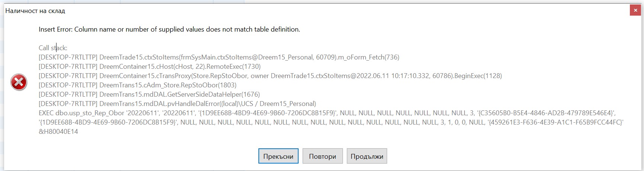
Task: Click the &H80040E14 error code
Action: 58,132
